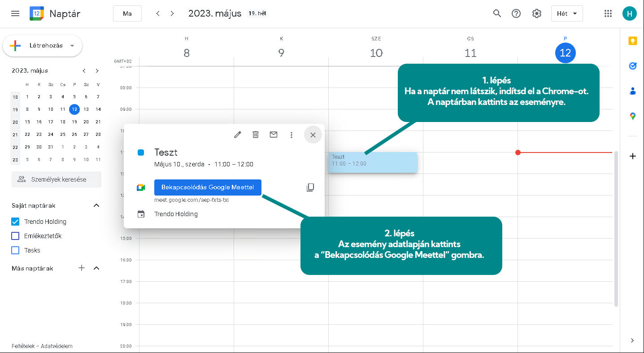Click the Személyek keresése search field
644x353 pixels.
(x=57, y=179)
